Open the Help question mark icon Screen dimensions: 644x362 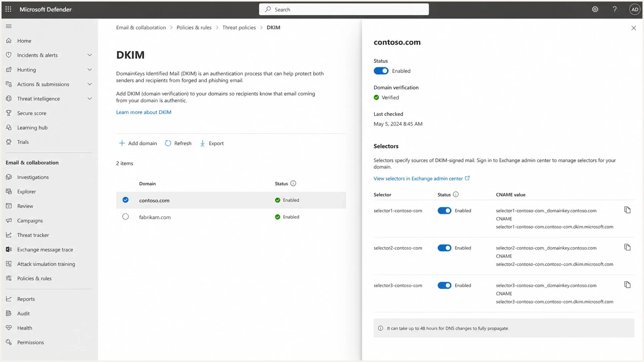point(615,9)
